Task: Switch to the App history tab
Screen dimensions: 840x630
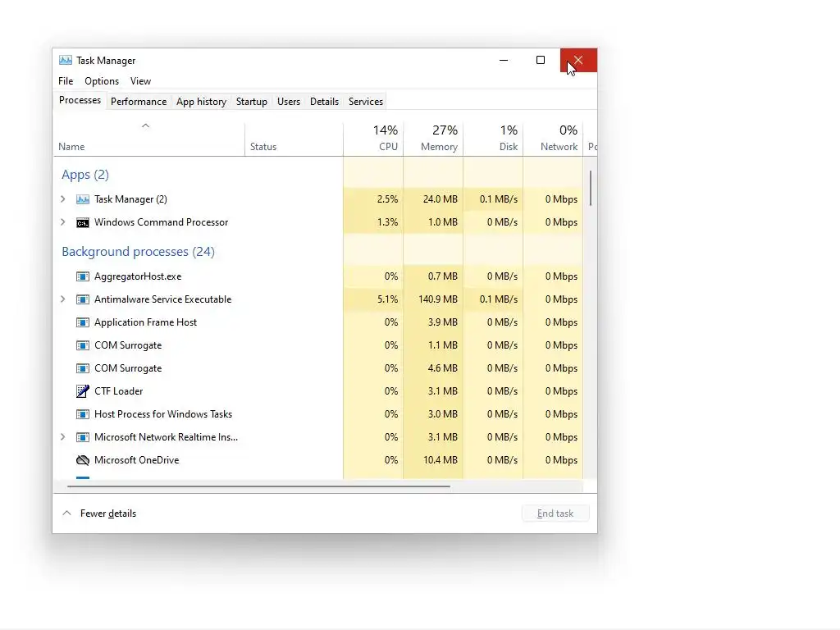Action: click(x=202, y=101)
